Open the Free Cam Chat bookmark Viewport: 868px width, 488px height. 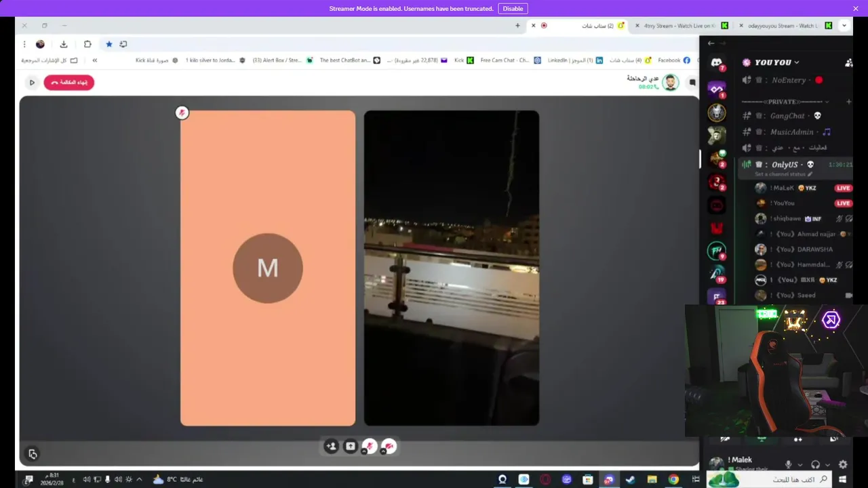pos(511,60)
